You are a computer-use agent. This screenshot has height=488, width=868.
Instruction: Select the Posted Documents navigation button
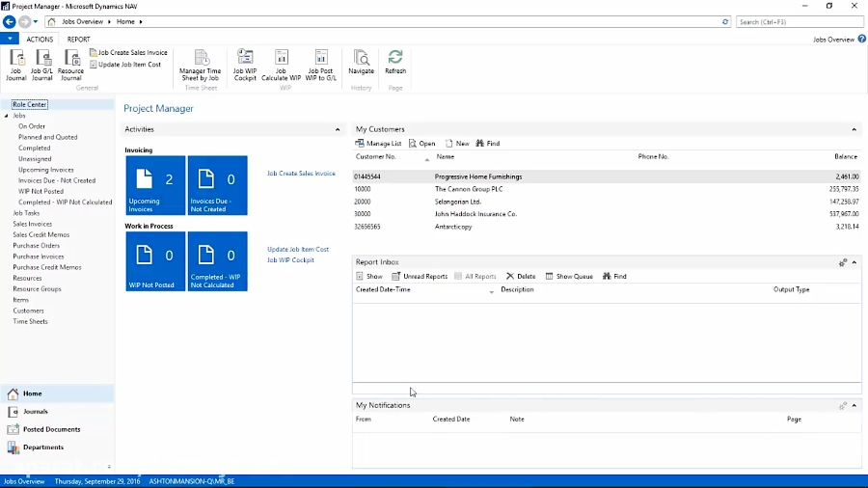pyautogui.click(x=58, y=429)
